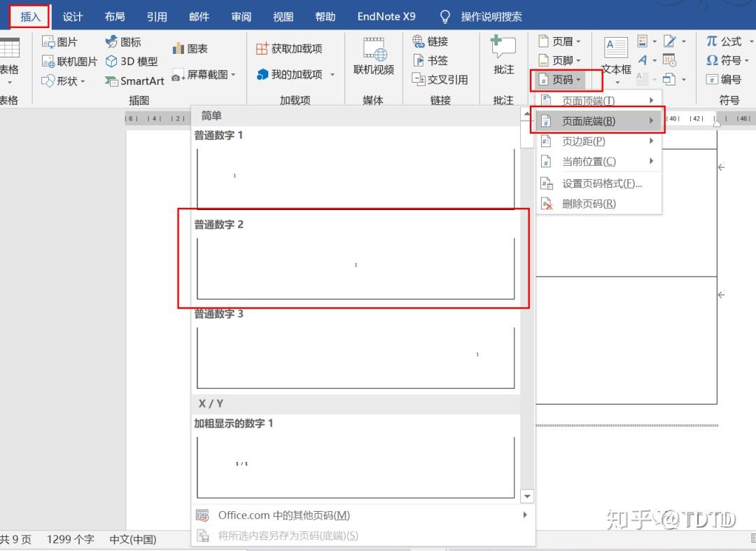Open the quick parts document gallery
756x551 pixels.
point(647,41)
